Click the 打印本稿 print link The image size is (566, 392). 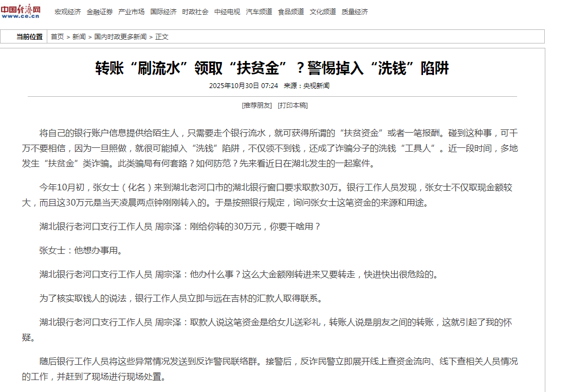point(293,105)
